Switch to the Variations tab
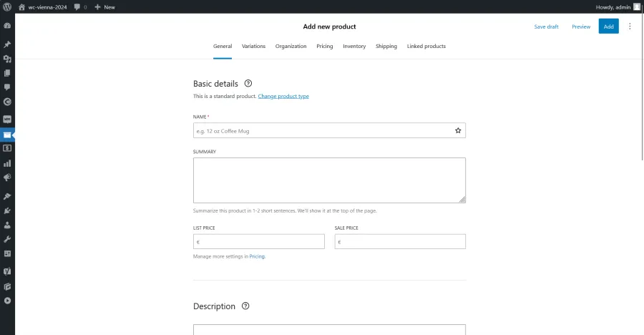The image size is (644, 335). point(253,46)
